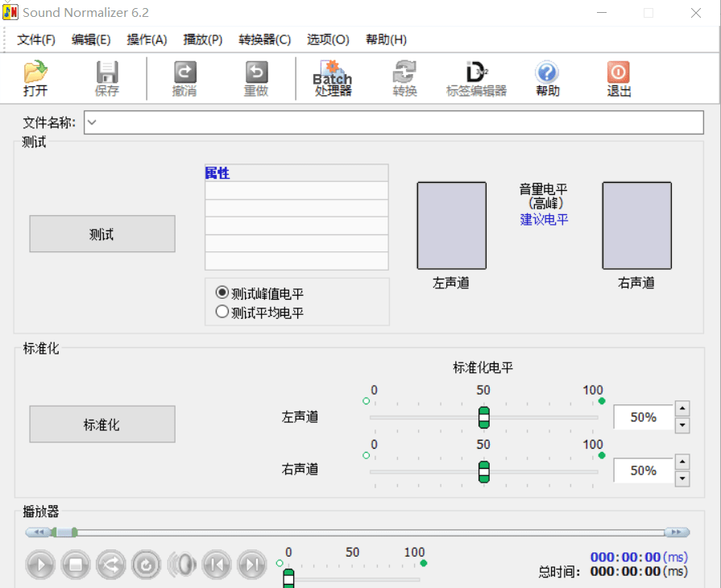Select the 测试平均电平 radio button
Screen dimensions: 721x588
[222, 311]
